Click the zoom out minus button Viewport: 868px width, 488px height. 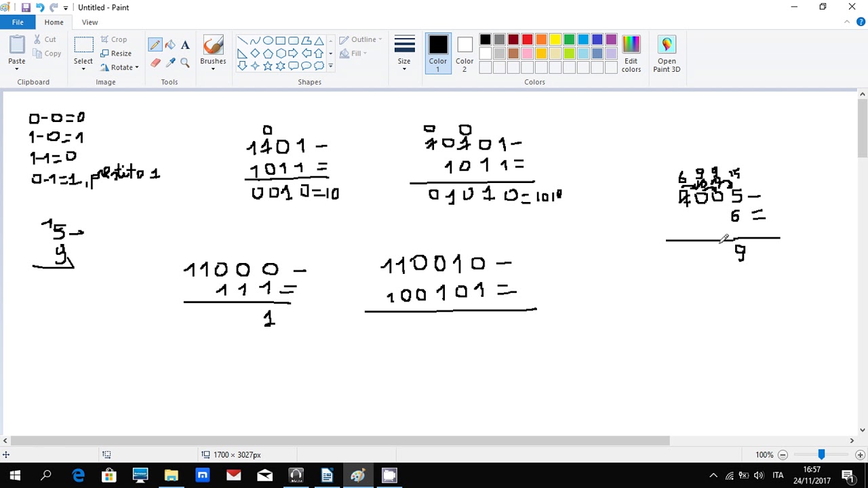coord(783,455)
